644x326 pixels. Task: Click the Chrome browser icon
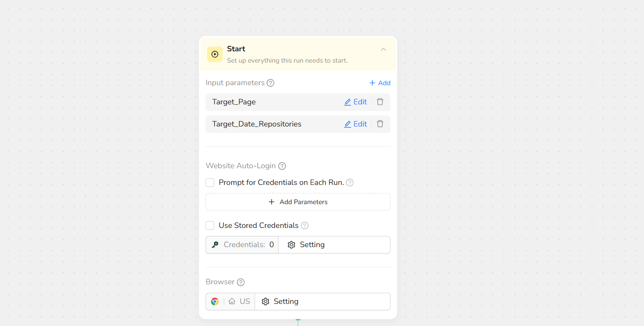(215, 301)
